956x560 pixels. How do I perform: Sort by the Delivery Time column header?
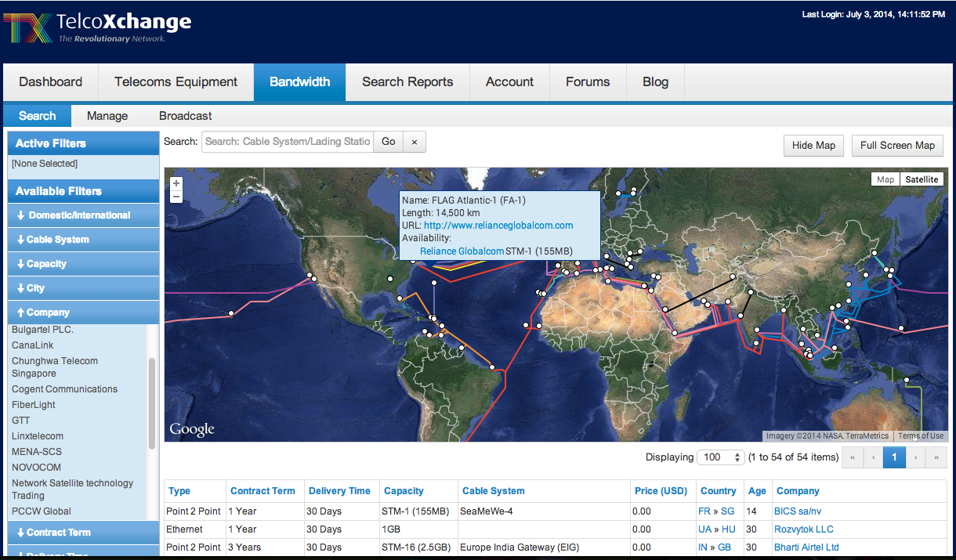coord(339,491)
